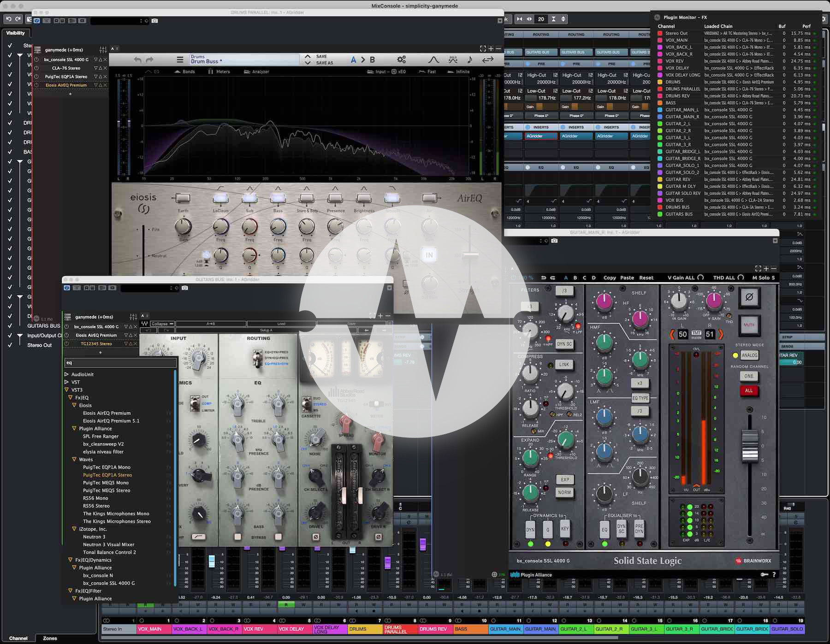Click undo icon in bx_console toolbar
This screenshot has height=644, width=830.
[543, 278]
